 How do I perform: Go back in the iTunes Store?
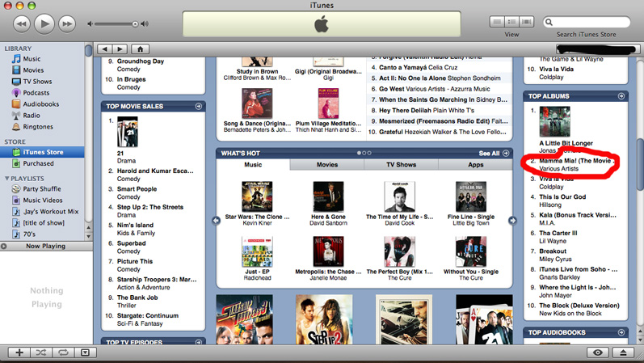[x=105, y=49]
